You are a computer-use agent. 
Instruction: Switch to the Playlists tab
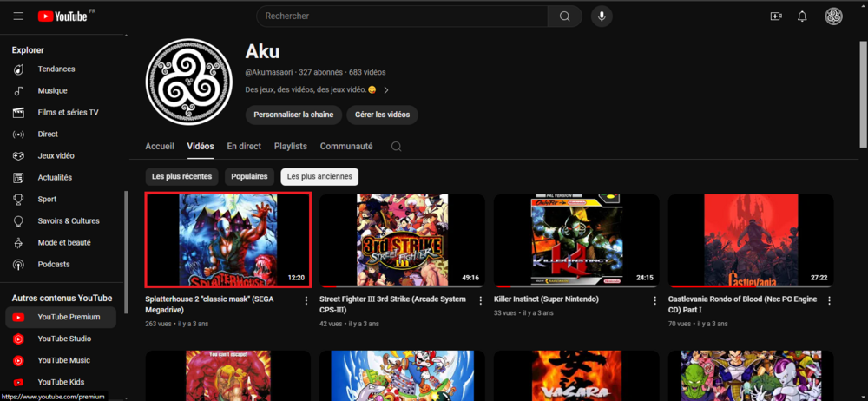click(x=290, y=147)
